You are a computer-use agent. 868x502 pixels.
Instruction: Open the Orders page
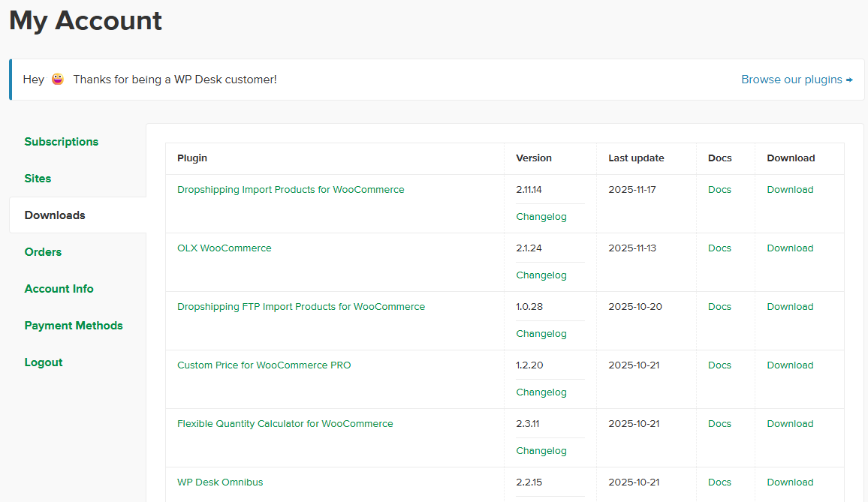pos(43,252)
